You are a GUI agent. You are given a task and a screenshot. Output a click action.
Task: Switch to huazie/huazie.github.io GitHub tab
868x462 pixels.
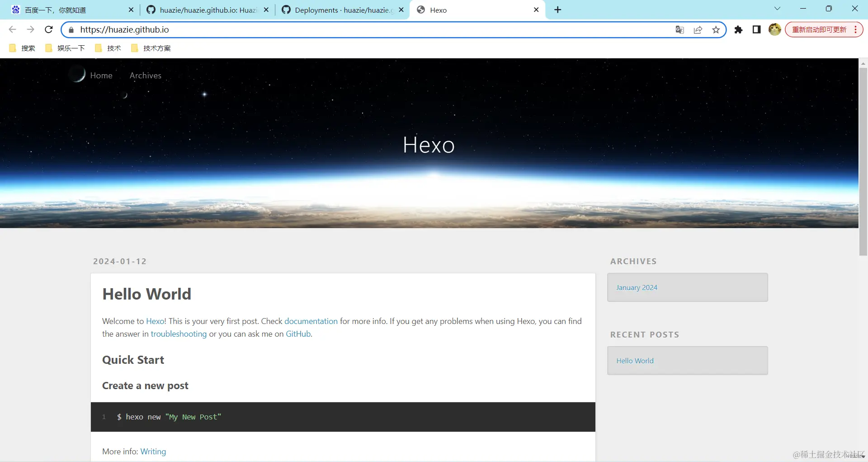[x=208, y=10]
